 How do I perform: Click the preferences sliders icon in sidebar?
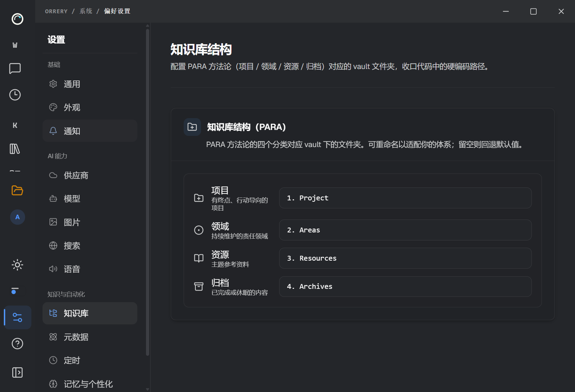17,317
